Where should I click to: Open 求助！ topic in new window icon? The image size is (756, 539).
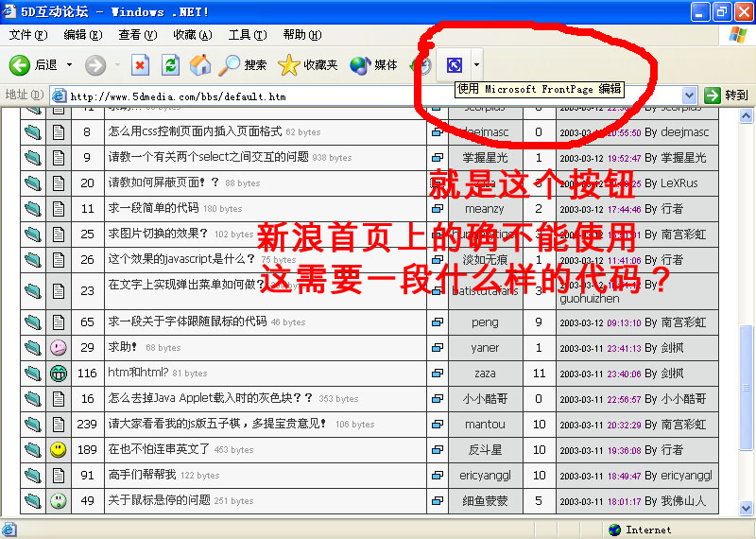[x=437, y=348]
